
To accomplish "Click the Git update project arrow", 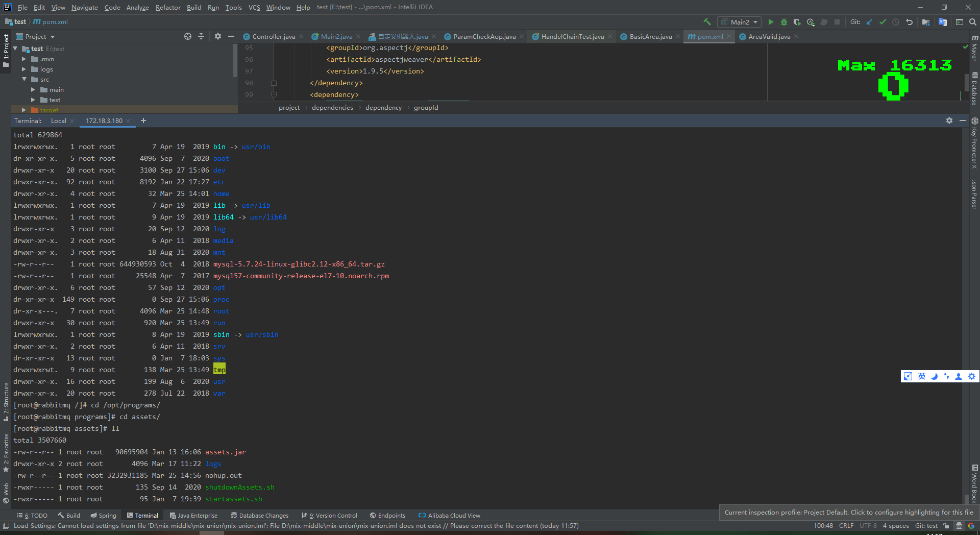I will coord(869,22).
